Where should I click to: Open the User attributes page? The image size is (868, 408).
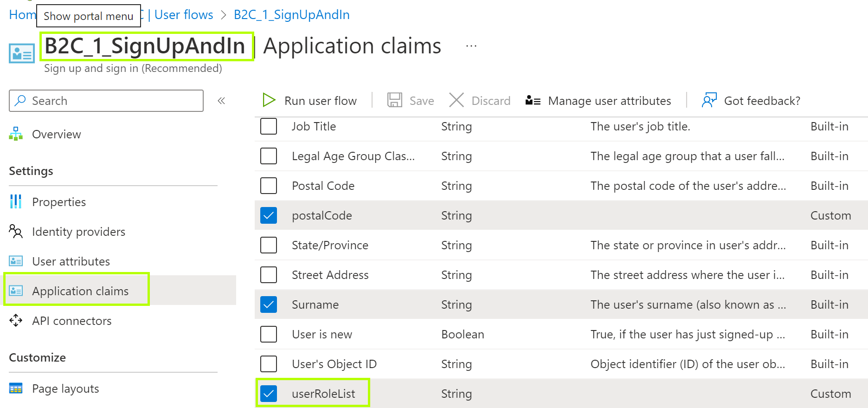point(71,261)
